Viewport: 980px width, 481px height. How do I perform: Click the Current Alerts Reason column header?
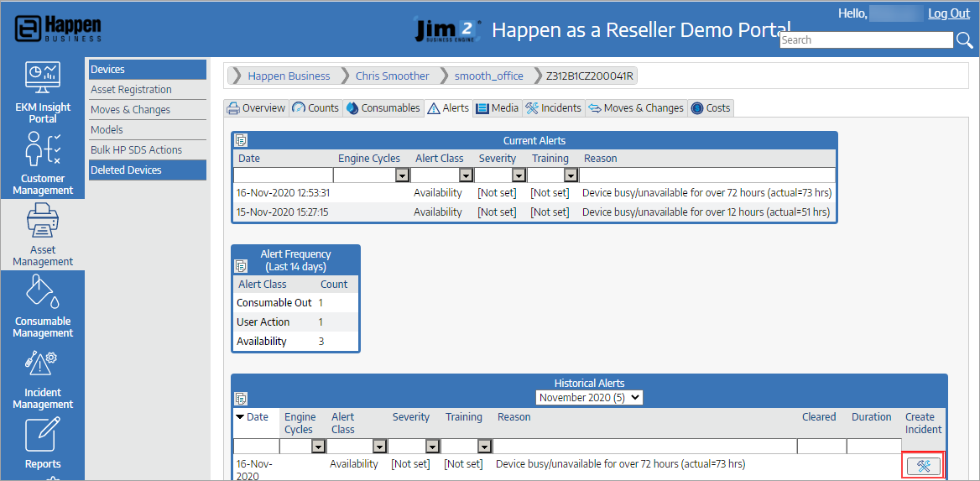pos(600,159)
